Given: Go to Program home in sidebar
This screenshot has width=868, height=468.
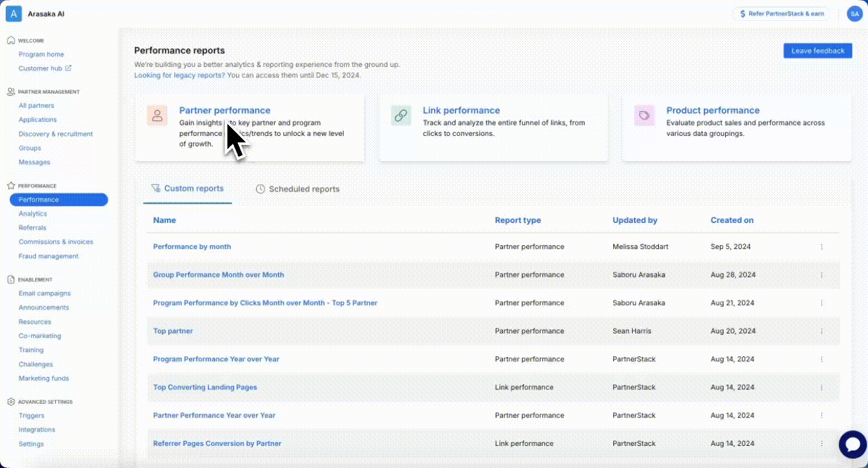Looking at the screenshot, I should (x=41, y=55).
